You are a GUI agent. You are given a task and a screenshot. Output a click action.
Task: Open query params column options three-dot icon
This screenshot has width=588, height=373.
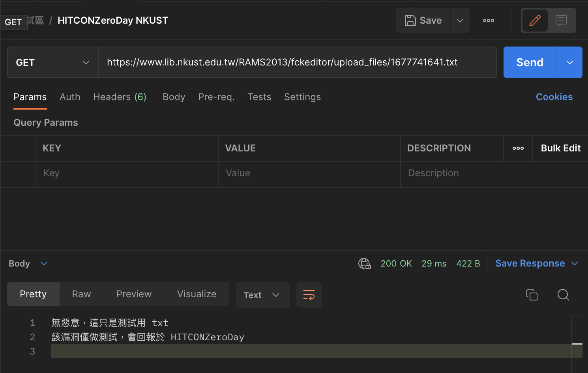click(518, 148)
